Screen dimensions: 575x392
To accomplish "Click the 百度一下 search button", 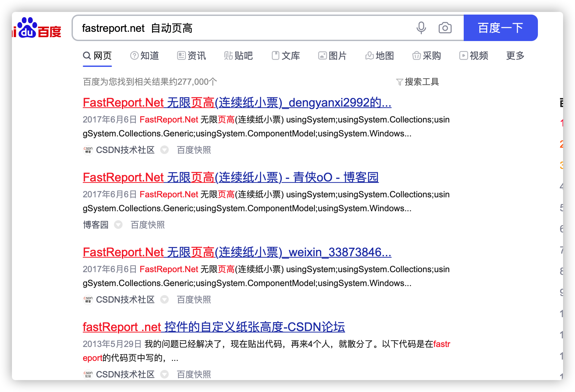I will (500, 28).
